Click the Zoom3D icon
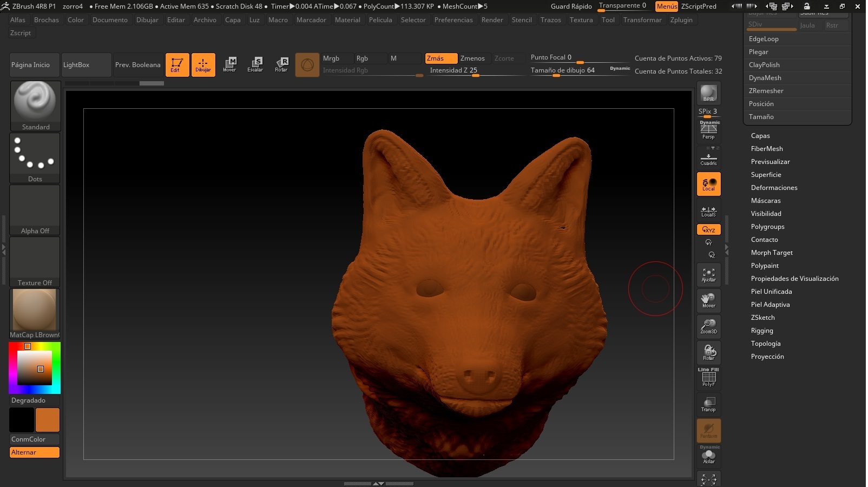The height and width of the screenshot is (487, 868). coord(708,326)
